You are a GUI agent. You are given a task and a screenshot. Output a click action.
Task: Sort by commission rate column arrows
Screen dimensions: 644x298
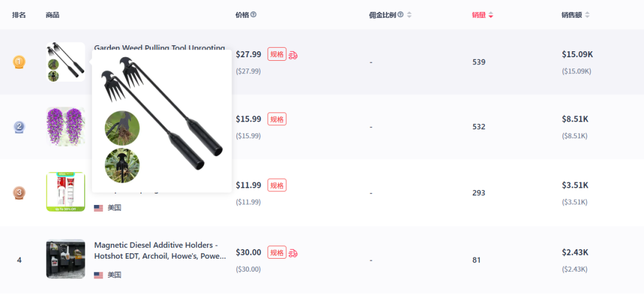pyautogui.click(x=409, y=15)
